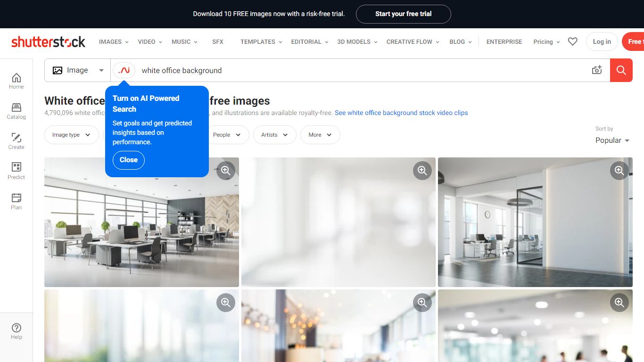Zoom the blurred window second-row left image

226,303
